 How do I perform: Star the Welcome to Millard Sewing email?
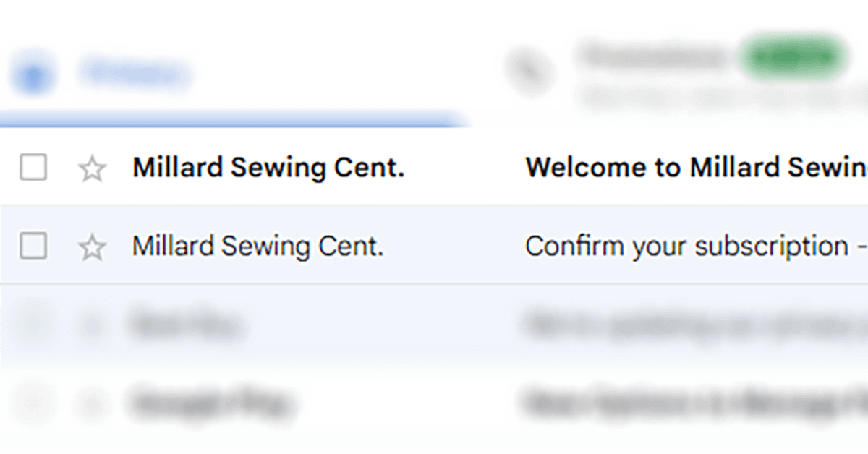click(x=92, y=169)
